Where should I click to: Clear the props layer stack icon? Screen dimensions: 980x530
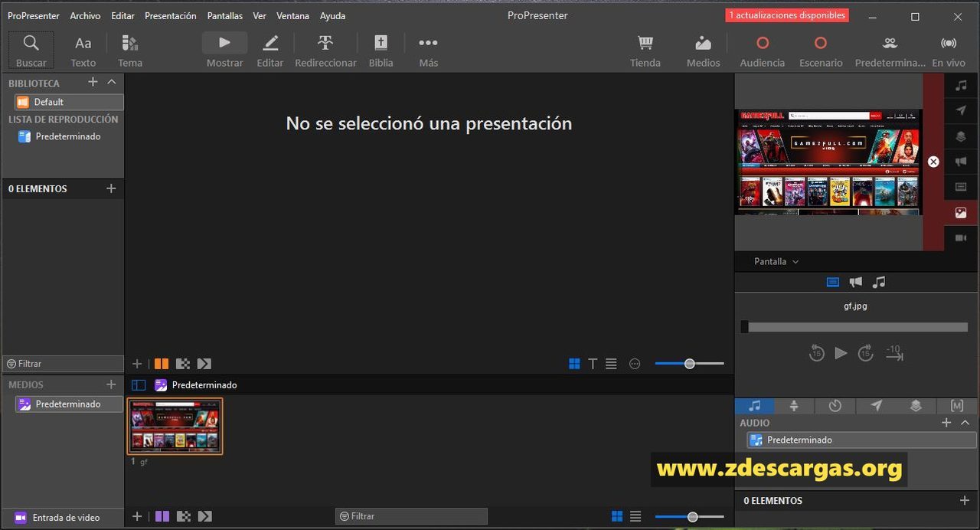click(x=961, y=136)
